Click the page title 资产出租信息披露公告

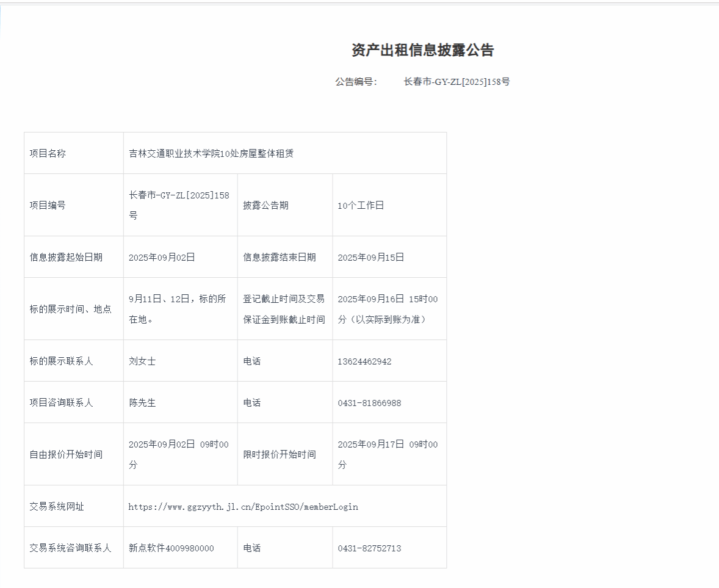pyautogui.click(x=422, y=51)
